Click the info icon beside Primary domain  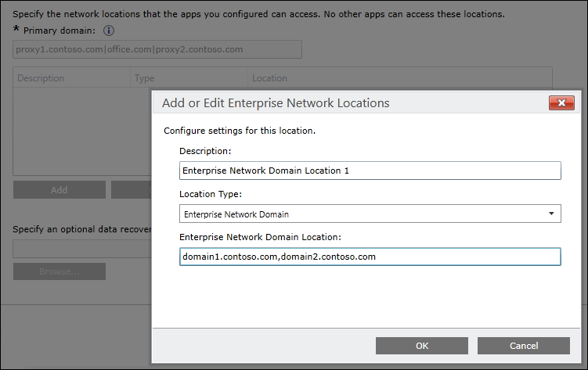pyautogui.click(x=109, y=31)
